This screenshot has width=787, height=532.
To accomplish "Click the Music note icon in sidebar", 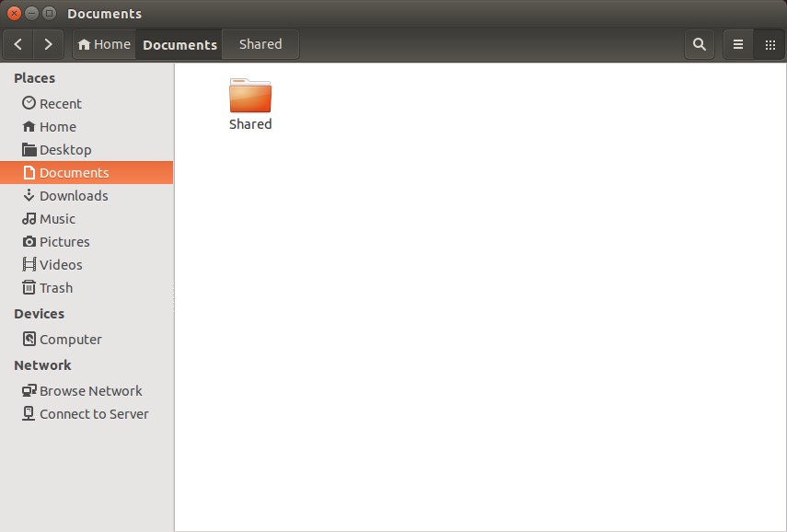I will click(x=29, y=219).
